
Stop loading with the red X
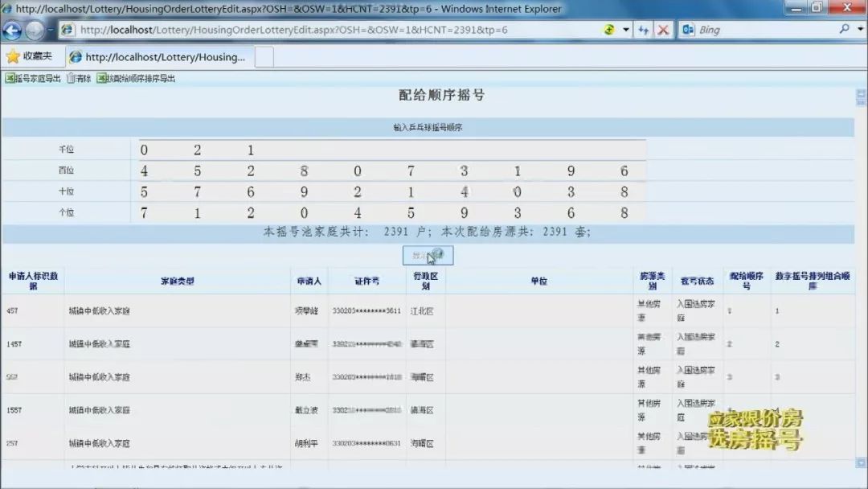pos(662,30)
